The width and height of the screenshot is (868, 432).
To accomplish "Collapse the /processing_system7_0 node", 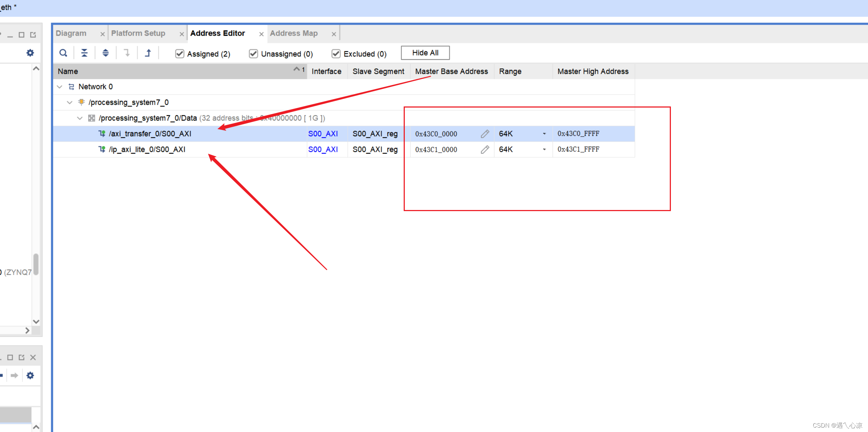I will (70, 102).
